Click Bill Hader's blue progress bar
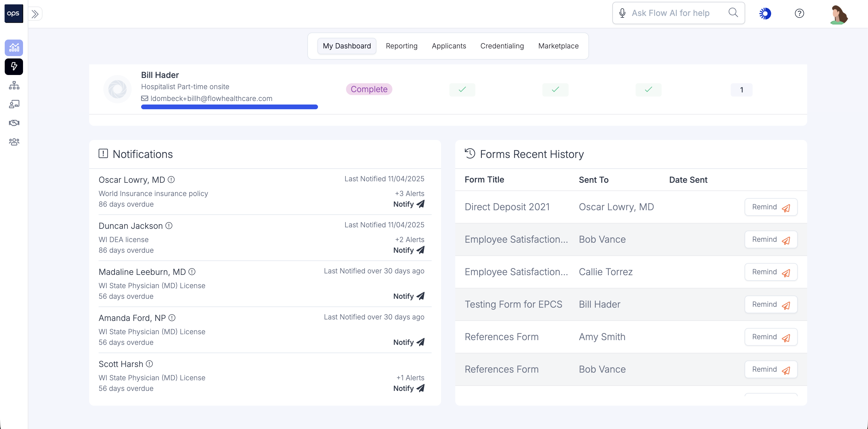 (229, 107)
